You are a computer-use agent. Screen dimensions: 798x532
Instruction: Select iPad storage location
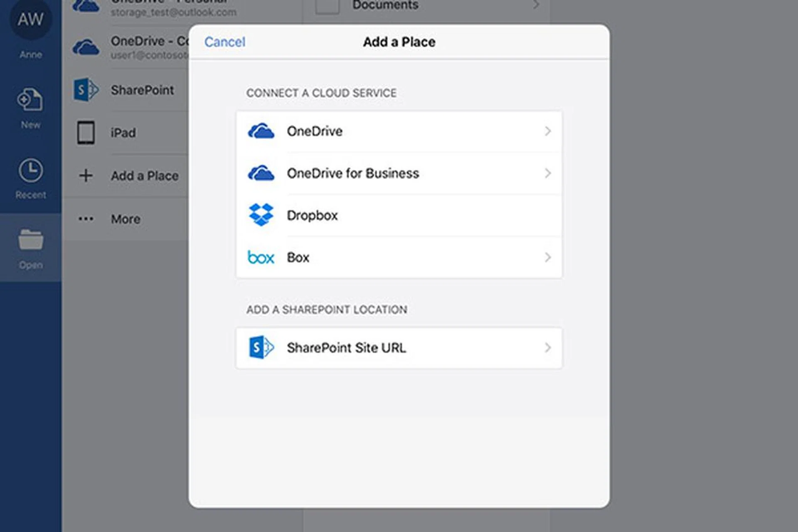pos(123,133)
